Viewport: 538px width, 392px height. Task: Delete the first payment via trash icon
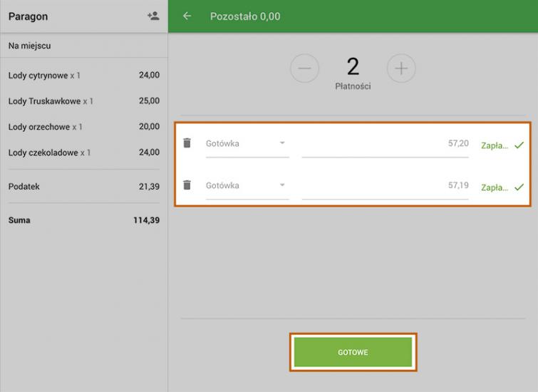(x=187, y=143)
